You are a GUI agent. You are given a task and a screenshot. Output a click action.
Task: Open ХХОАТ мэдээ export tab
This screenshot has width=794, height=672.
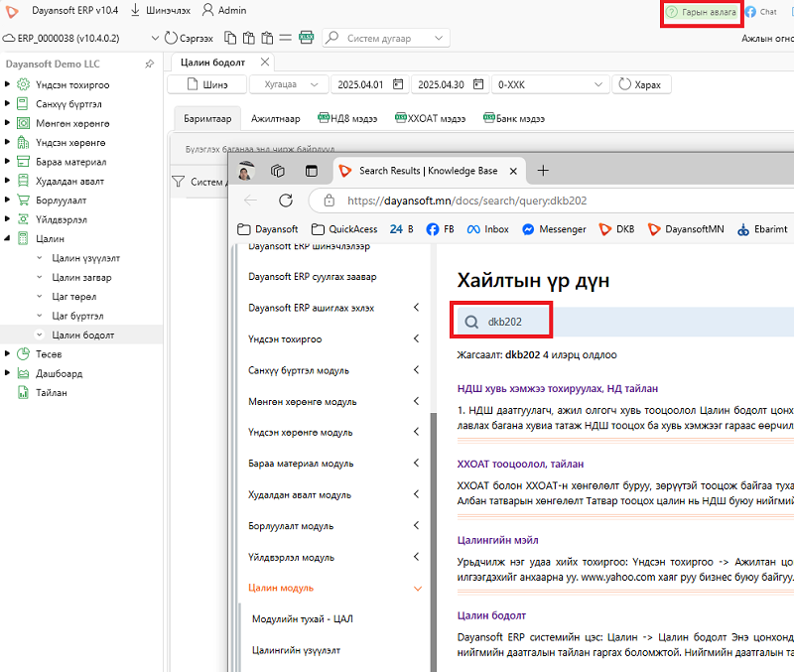point(430,118)
